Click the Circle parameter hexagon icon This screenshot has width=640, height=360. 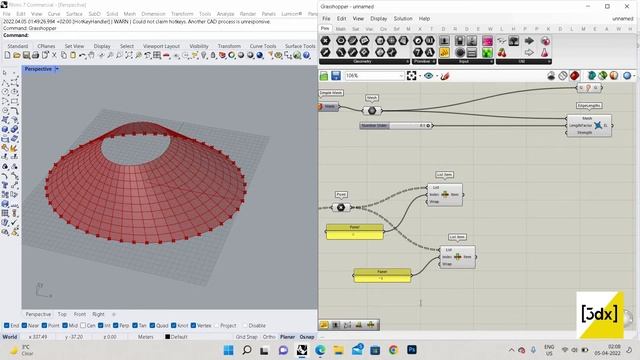coord(341,40)
